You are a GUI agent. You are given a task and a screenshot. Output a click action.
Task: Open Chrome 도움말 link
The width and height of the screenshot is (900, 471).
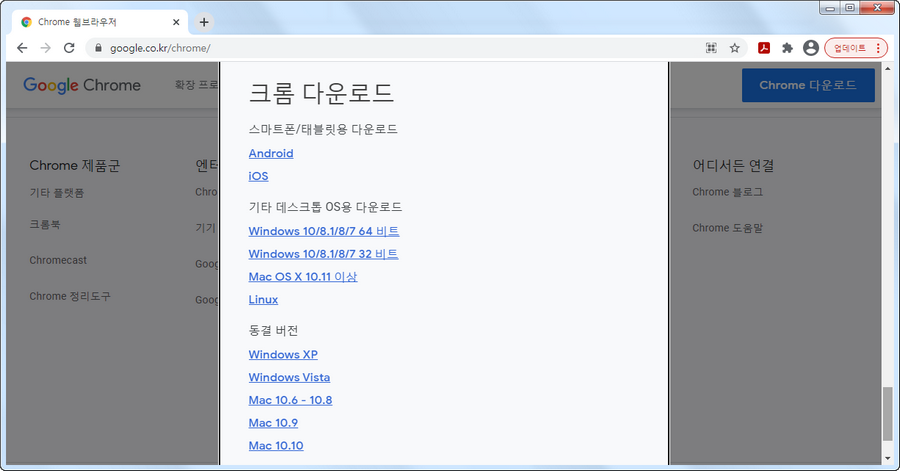click(x=728, y=228)
